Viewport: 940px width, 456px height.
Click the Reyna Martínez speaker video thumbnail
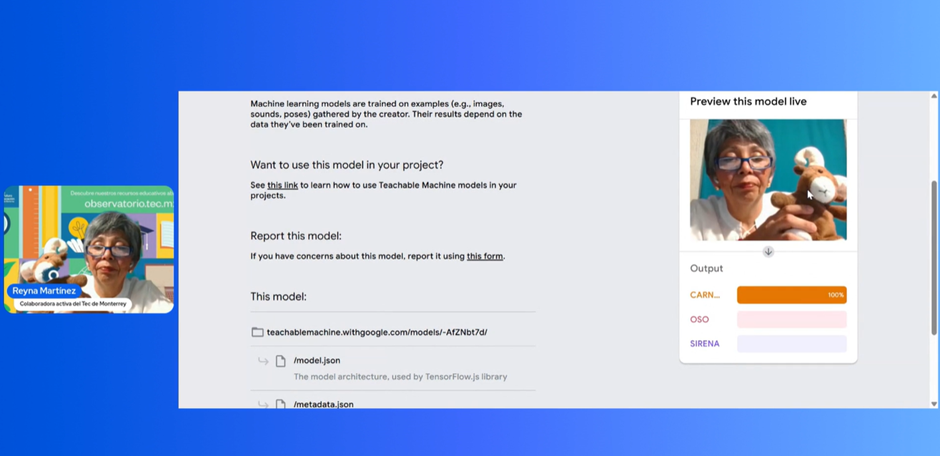tap(89, 249)
